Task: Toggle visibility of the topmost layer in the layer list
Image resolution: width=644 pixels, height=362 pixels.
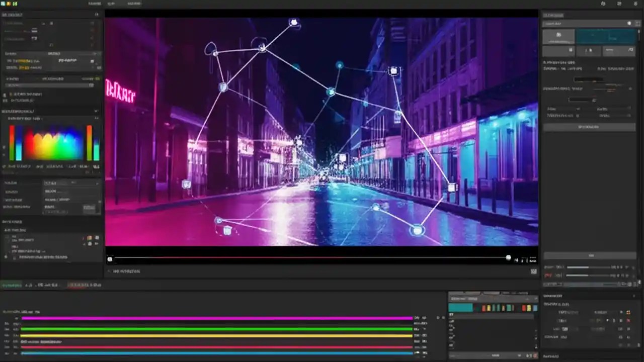Action: pyautogui.click(x=90, y=237)
